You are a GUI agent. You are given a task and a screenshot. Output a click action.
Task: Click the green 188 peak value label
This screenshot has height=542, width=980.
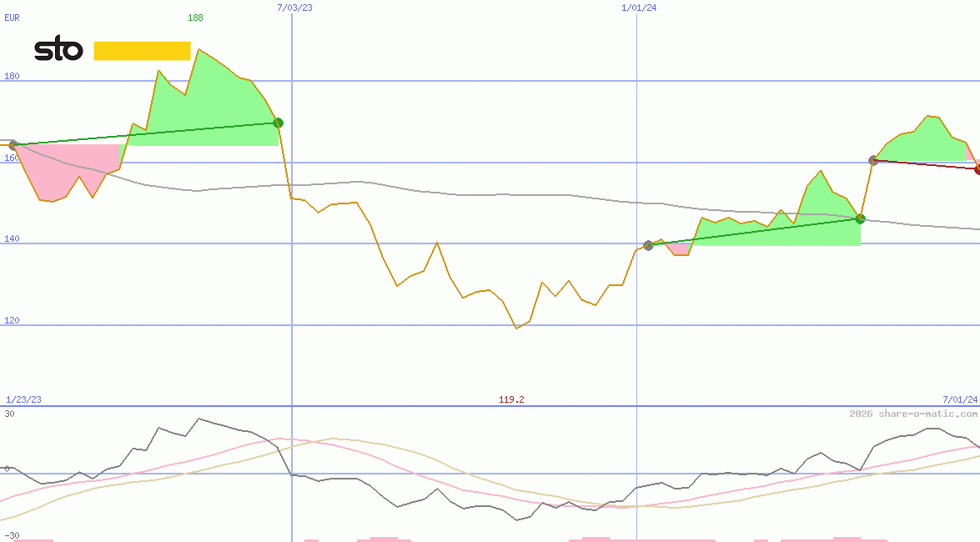[195, 18]
